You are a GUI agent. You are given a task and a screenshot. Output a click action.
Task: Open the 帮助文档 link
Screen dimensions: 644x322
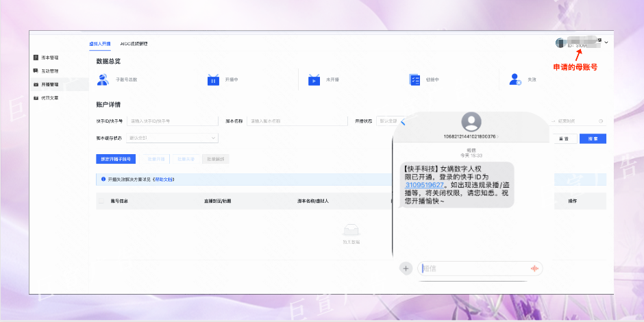click(164, 179)
